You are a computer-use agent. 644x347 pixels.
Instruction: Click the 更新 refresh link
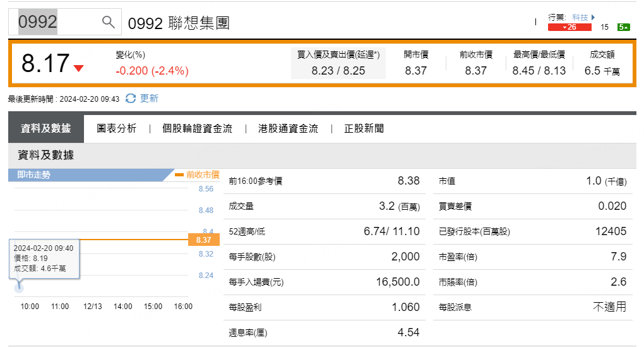(148, 99)
